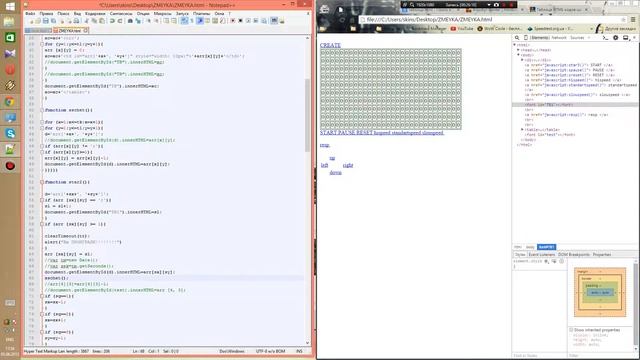Start macro recording with the Record icon
Viewport: 640px width, 360px height.
232,21
